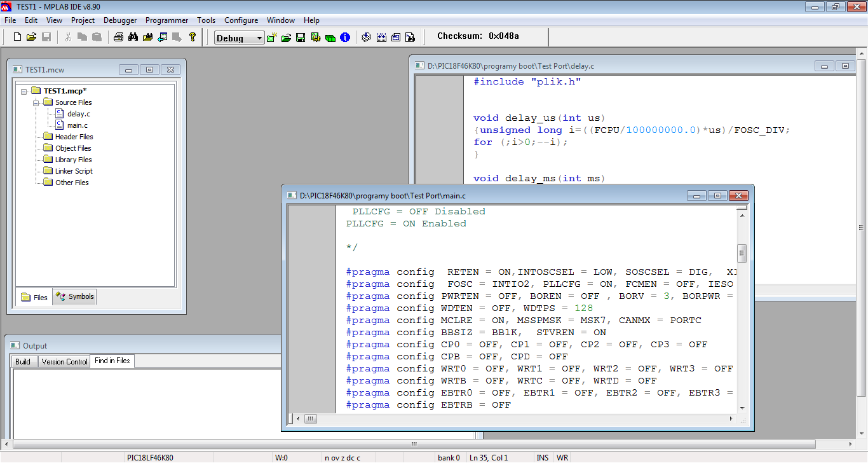The width and height of the screenshot is (868, 463).
Task: Click the yellow question mark Help icon
Action: click(x=193, y=38)
